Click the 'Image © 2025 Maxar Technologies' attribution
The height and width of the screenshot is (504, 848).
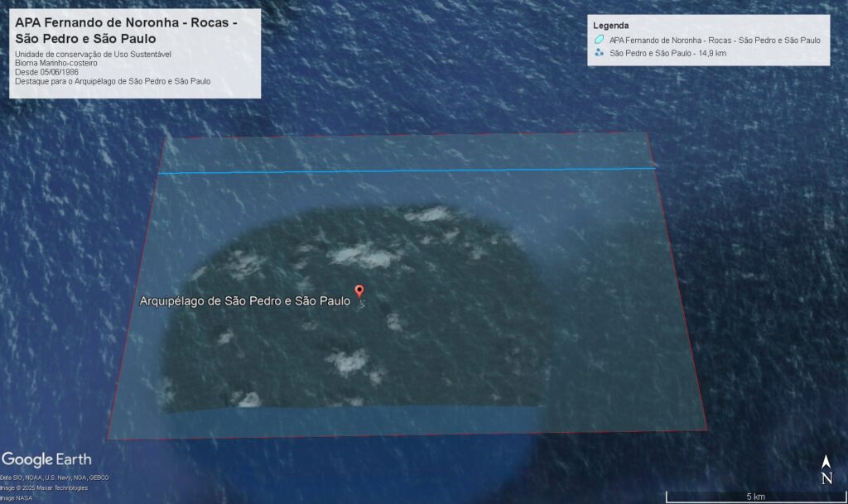tap(44, 487)
